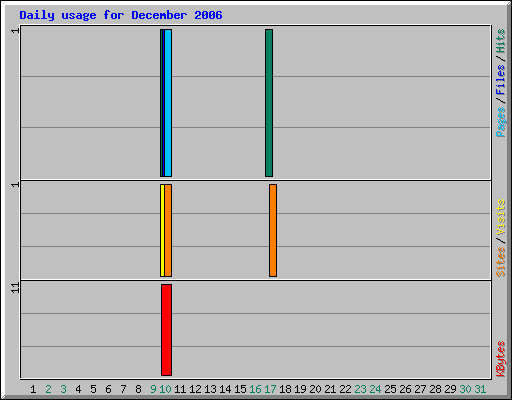Click day label 5 on the axis
Screen dimensions: 512x400
tap(93, 389)
